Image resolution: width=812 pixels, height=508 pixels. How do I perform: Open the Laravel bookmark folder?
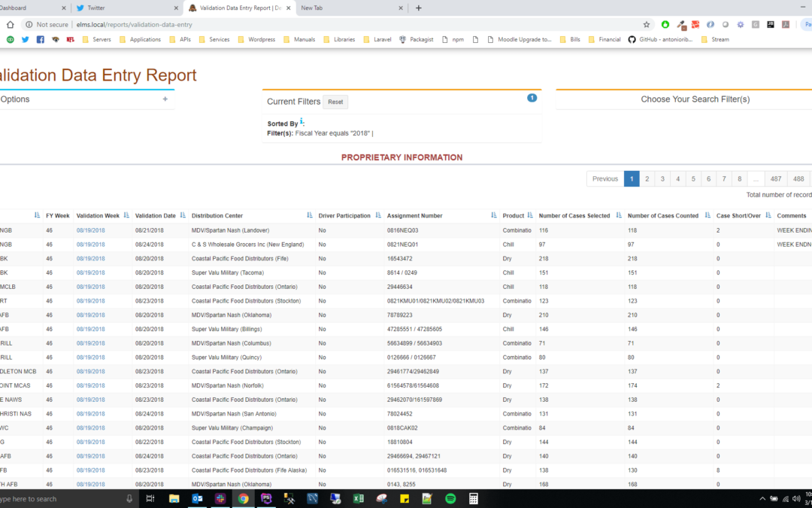(x=377, y=39)
